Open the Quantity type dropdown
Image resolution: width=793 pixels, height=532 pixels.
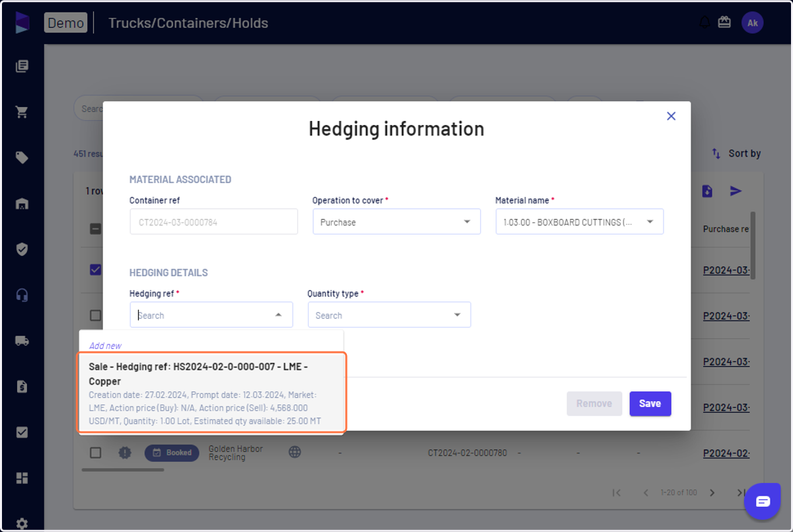pyautogui.click(x=389, y=315)
